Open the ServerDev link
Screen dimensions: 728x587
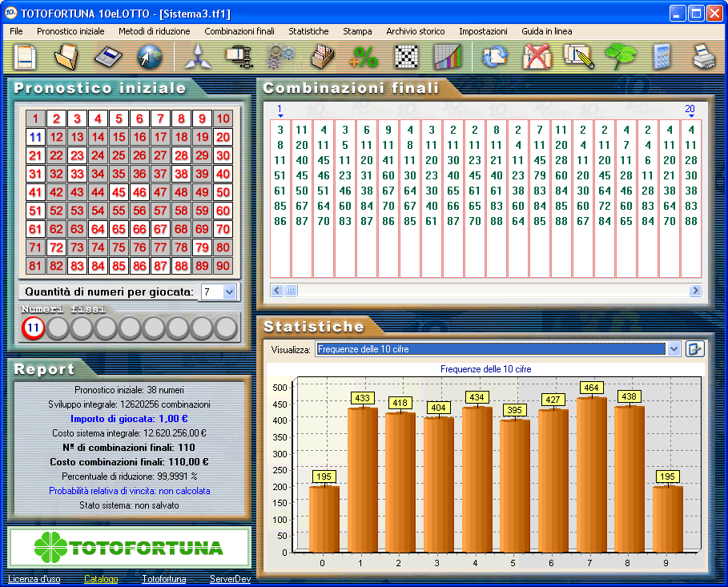231,579
